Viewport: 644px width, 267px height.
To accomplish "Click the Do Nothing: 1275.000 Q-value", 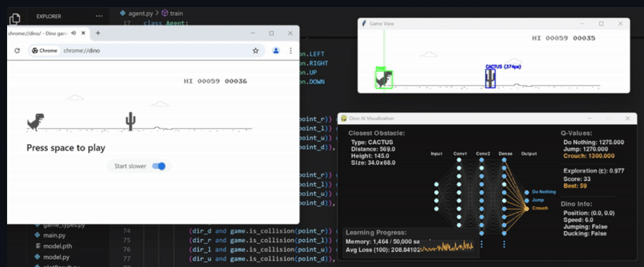I will coord(594,142).
